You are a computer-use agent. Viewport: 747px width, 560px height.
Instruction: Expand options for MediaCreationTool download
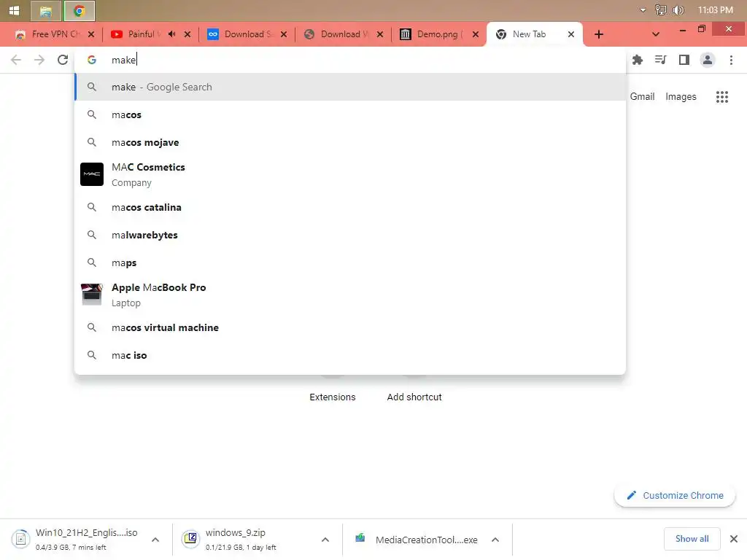tap(495, 540)
